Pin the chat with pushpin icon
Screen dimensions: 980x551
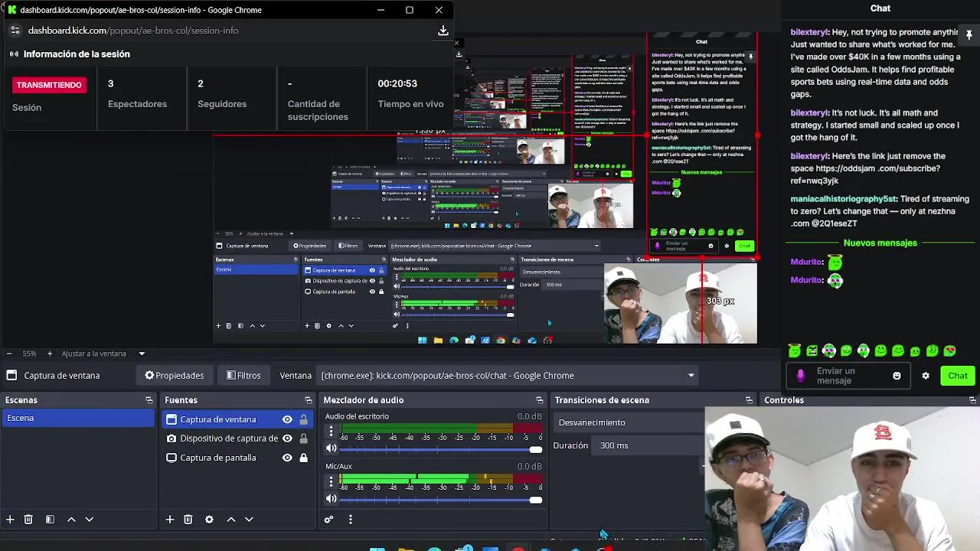point(969,35)
